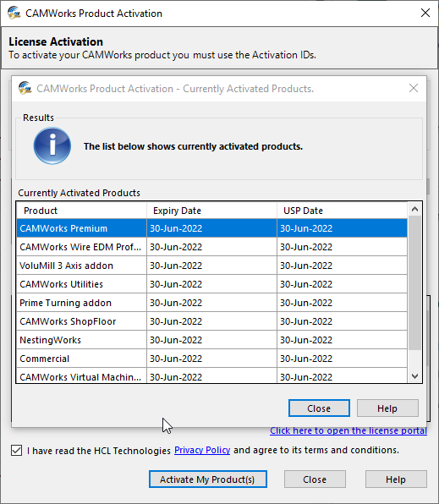Click Help button in activated products dialog
Screen dimensions: 439x504
pos(387,408)
